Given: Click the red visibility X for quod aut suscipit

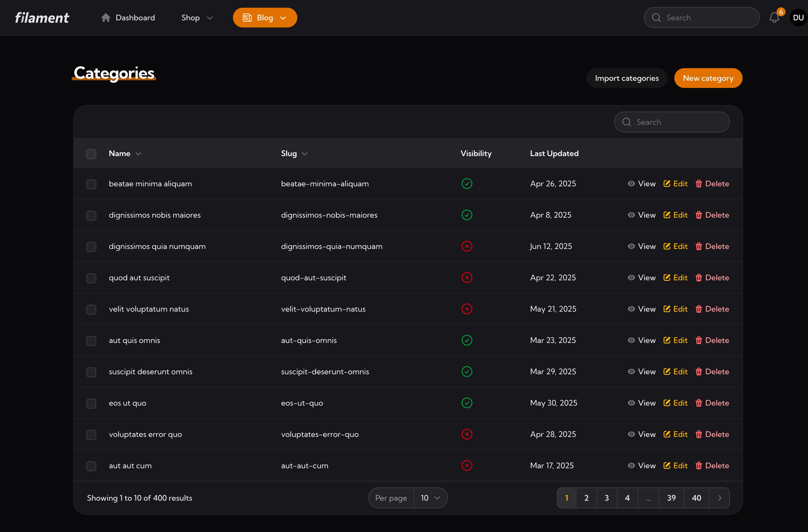Looking at the screenshot, I should click(x=467, y=278).
